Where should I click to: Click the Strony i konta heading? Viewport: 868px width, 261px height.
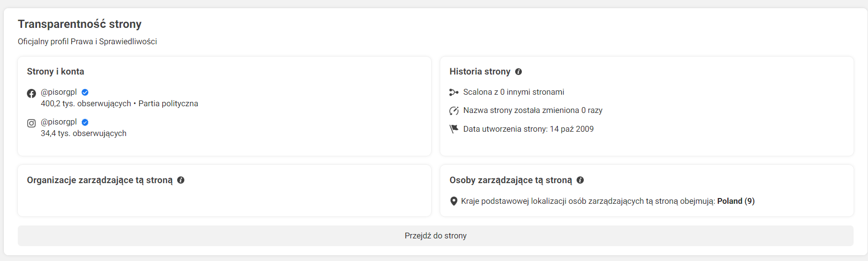56,72
